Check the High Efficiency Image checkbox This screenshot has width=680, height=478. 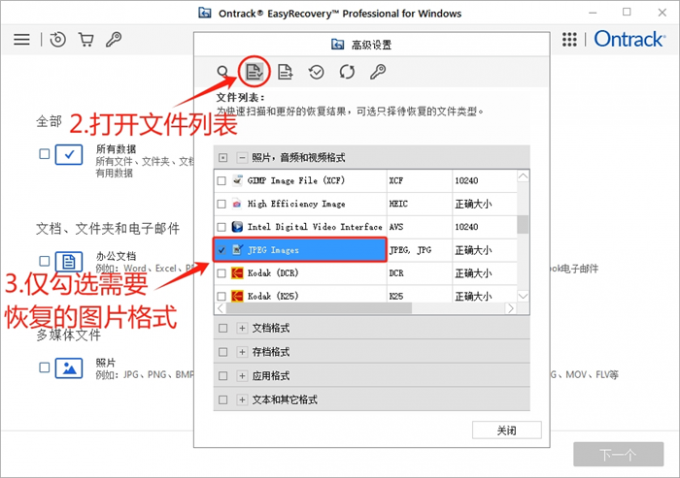222,203
